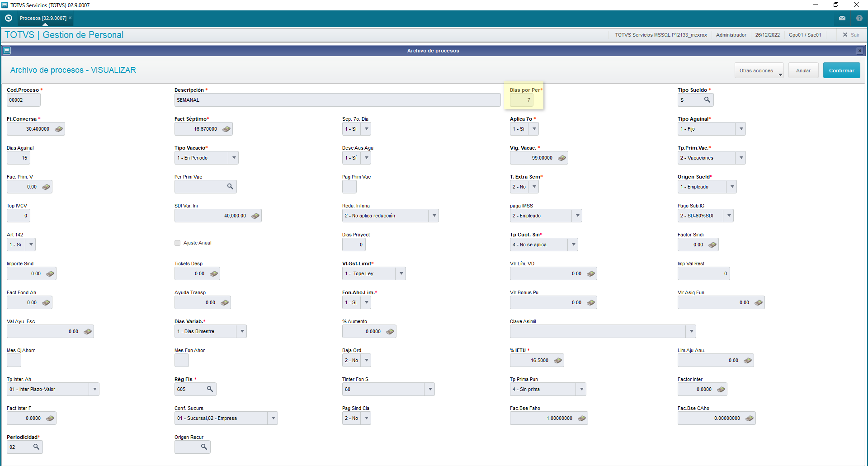Expand the Tipo Aguinal dropdown
Image resolution: width=868 pixels, height=466 pixels.
pyautogui.click(x=741, y=129)
